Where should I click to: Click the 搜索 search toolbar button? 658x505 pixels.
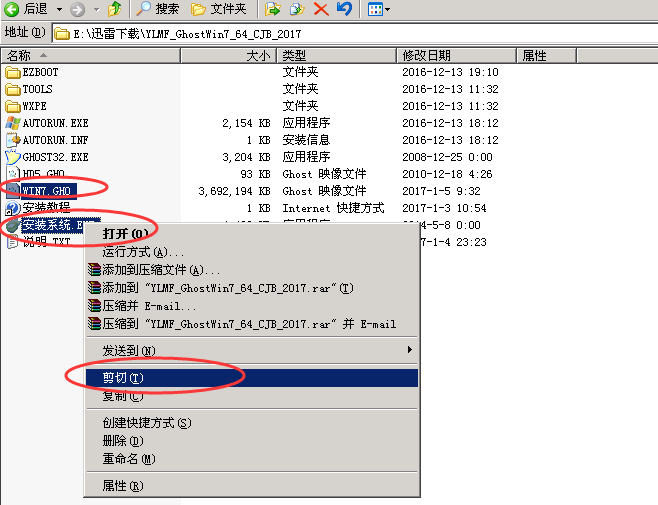click(x=158, y=9)
